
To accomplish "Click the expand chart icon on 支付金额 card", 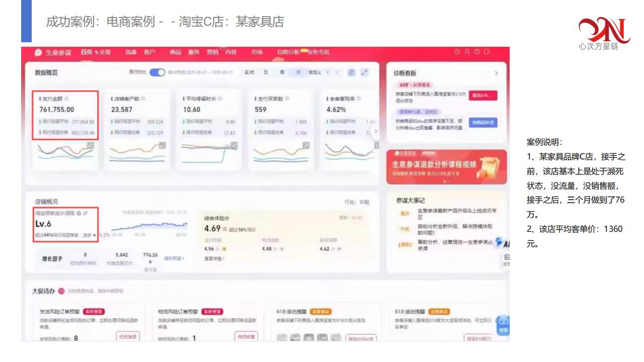I will click(91, 146).
